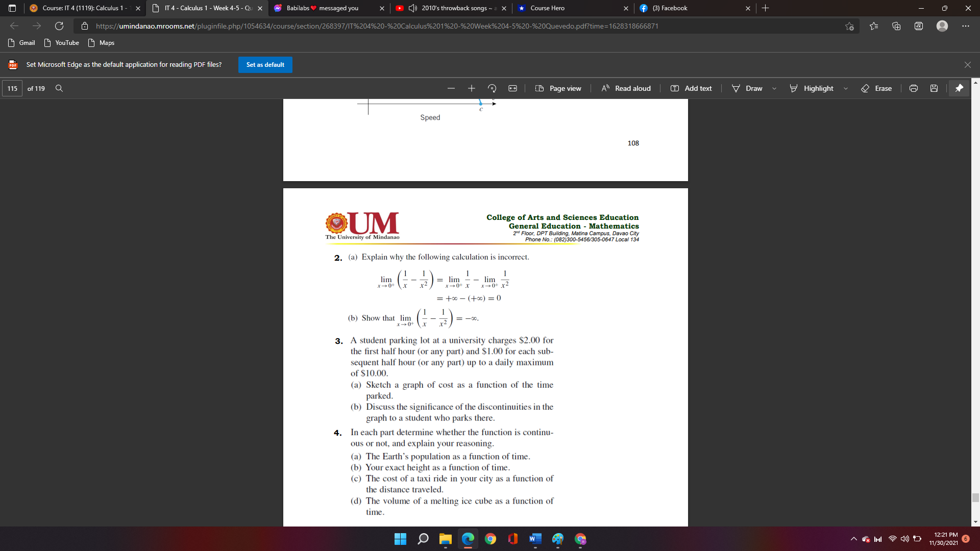Zoom in on the PDF page
980x551 pixels.
[471, 88]
